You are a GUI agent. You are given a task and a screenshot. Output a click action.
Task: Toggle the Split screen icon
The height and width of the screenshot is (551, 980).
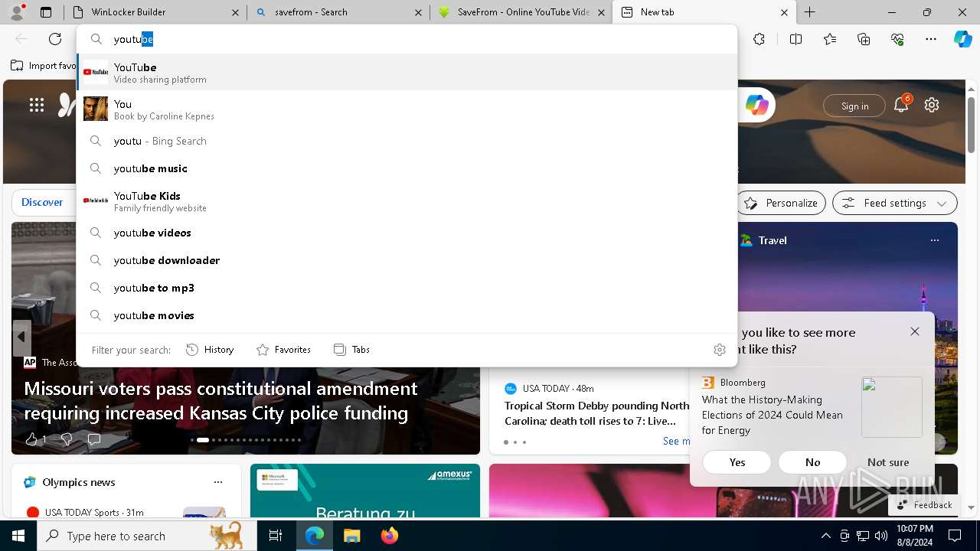tap(795, 39)
